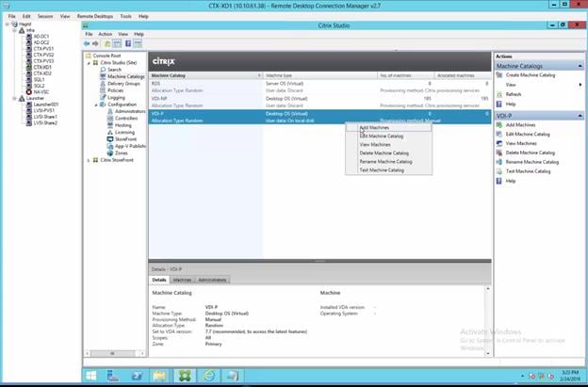588x387 pixels.
Task: Choose Add Machines in the context menu
Action: pyautogui.click(x=388, y=128)
